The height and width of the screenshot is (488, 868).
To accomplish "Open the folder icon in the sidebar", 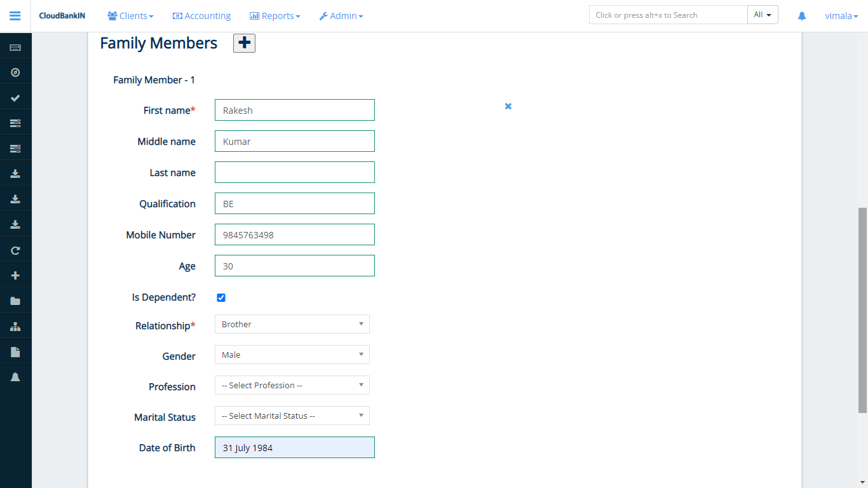I will point(15,299).
